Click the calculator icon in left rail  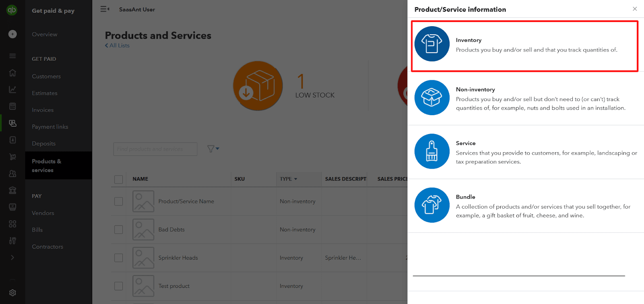[x=12, y=106]
